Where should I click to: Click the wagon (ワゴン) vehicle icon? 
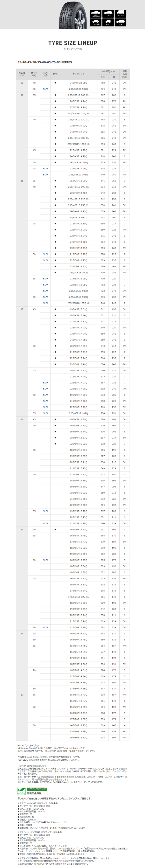pyautogui.click(x=108, y=14)
